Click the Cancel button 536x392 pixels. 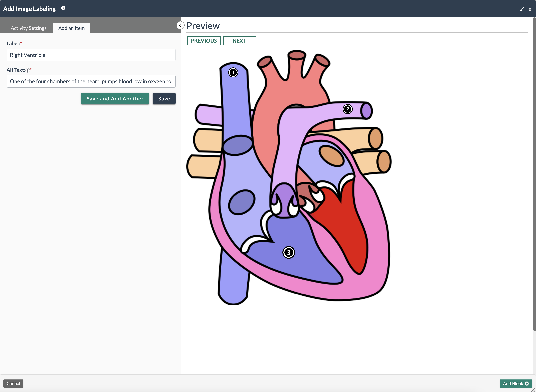(x=13, y=384)
